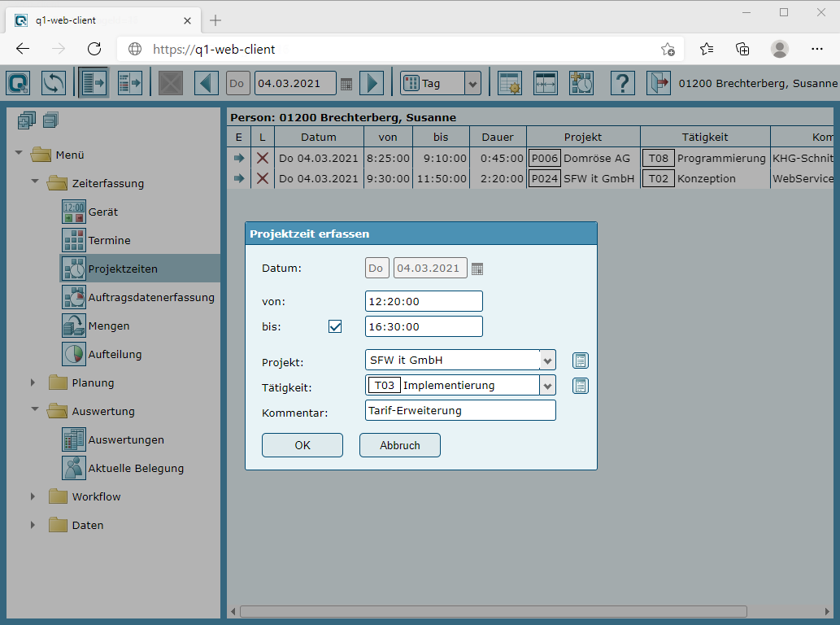Image resolution: width=840 pixels, height=625 pixels.
Task: Open Aktuelle Belegung in the menu
Action: pos(135,468)
